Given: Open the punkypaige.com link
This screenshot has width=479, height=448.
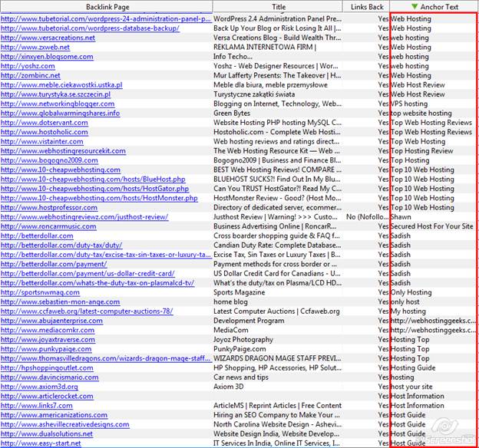Looking at the screenshot, I should click(46, 349).
